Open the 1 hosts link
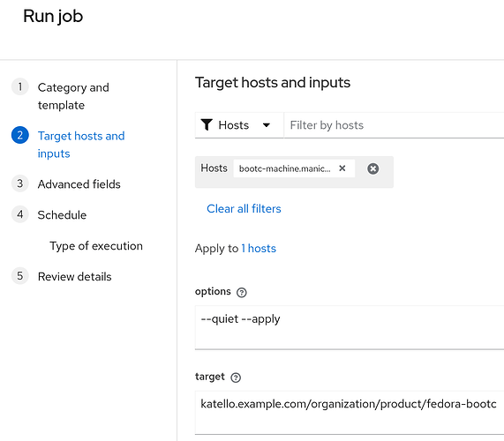 259,249
